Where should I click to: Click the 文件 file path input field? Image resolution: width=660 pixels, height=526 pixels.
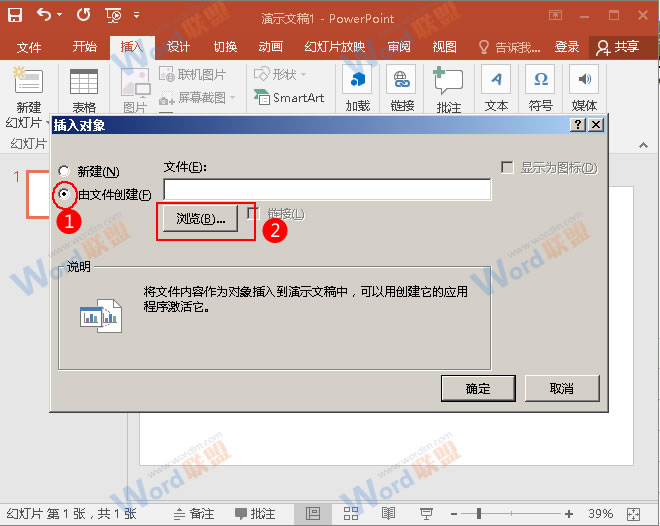(x=327, y=190)
